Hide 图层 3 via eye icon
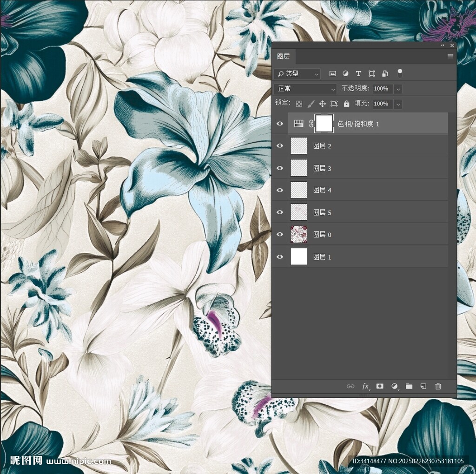This screenshot has width=476, height=474. coord(280,168)
